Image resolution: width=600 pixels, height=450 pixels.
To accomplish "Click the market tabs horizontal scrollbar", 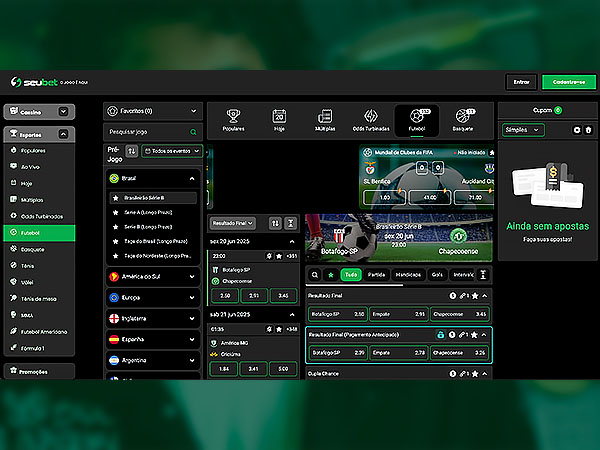I will pos(354,285).
